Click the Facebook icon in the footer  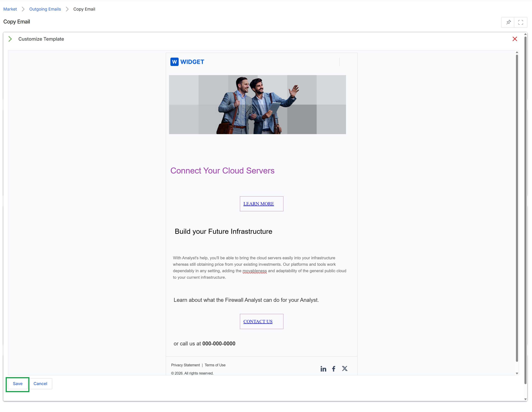(334, 369)
